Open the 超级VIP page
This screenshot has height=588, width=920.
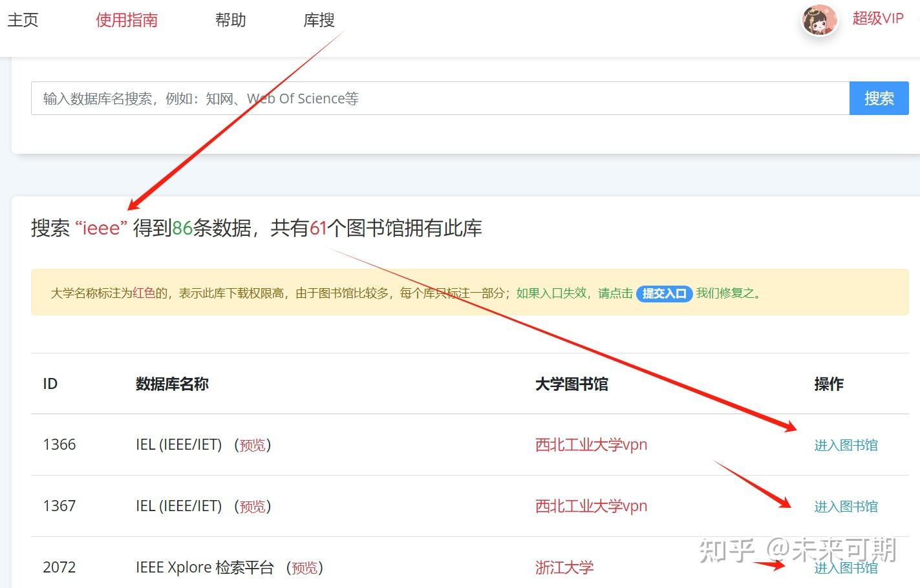[878, 19]
